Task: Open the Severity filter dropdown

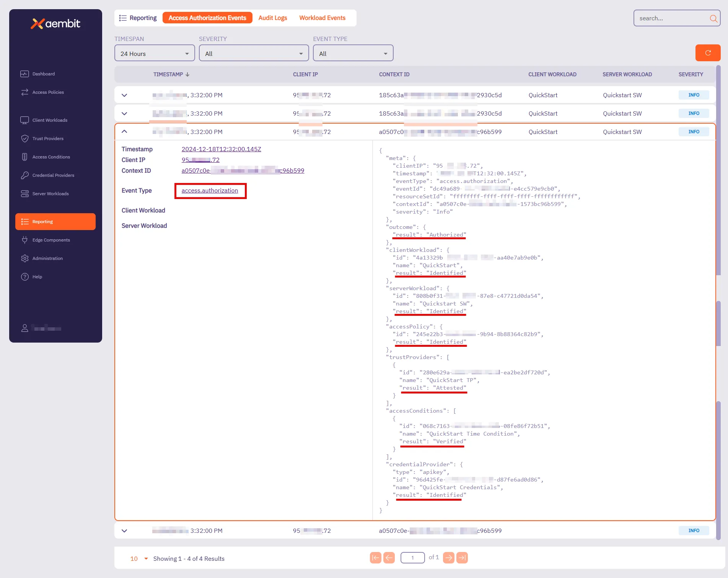Action: 254,54
